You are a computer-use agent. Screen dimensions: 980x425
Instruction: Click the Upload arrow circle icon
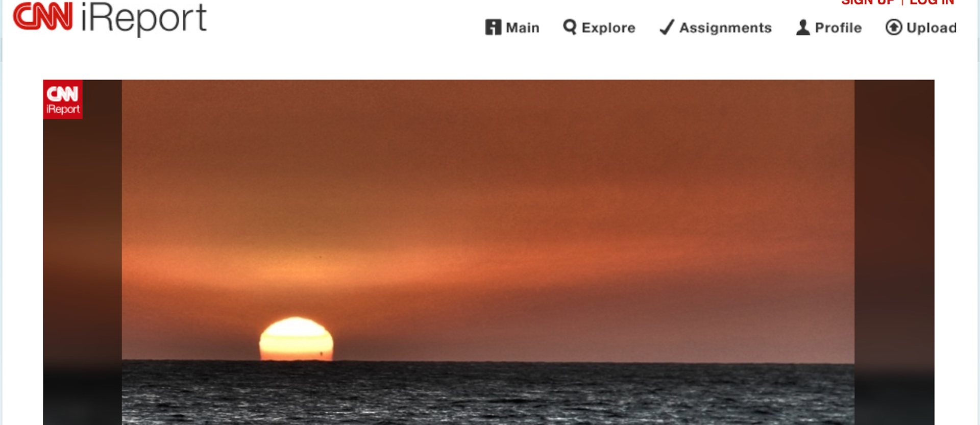click(x=894, y=27)
